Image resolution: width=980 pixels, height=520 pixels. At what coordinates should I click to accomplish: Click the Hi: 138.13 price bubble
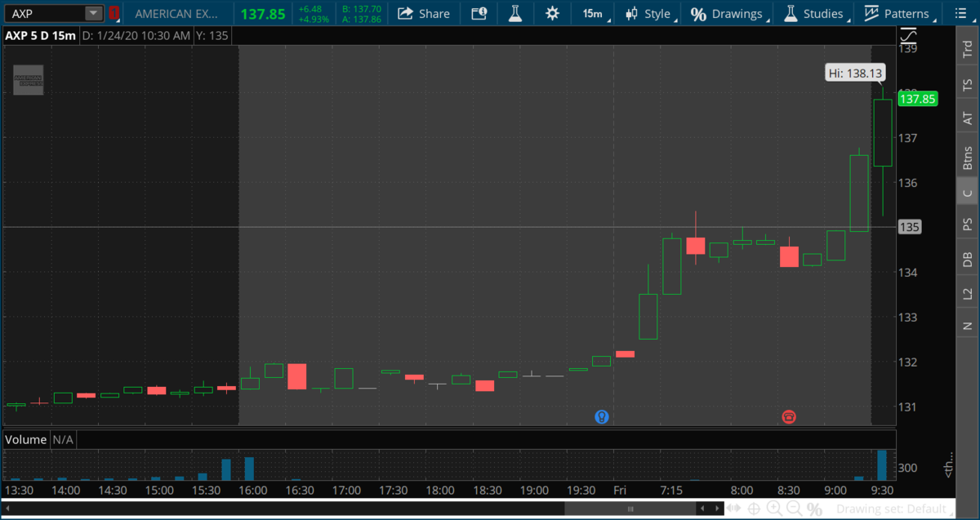[x=856, y=73]
